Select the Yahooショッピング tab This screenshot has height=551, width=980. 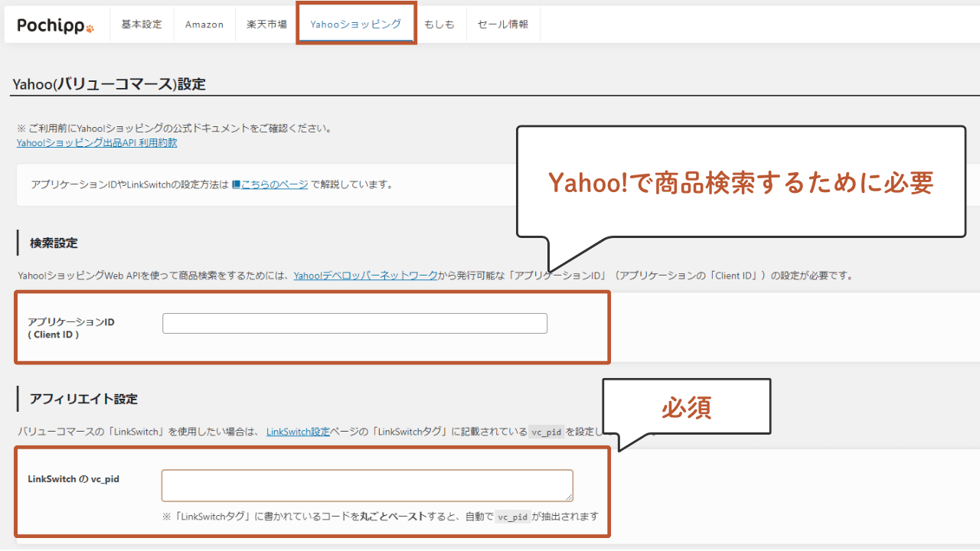pos(356,24)
